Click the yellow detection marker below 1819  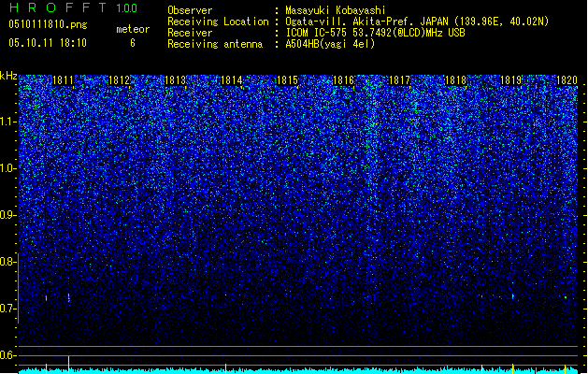pos(512,368)
